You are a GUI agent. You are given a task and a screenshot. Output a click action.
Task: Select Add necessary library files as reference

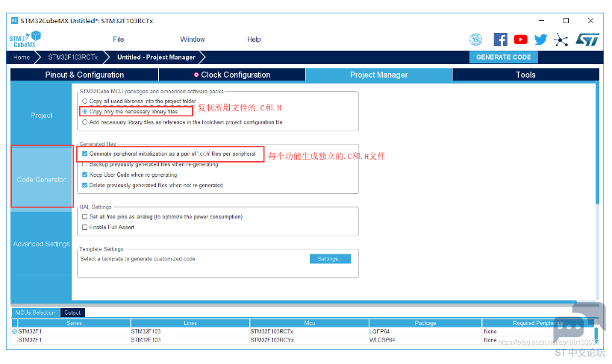(x=84, y=122)
